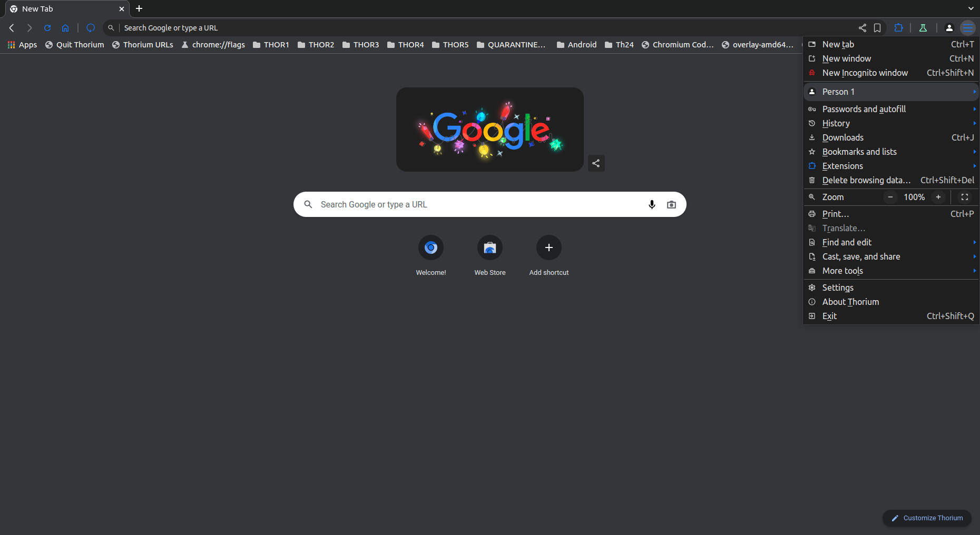
Task: Expand Find and edit submenu
Action: point(891,242)
